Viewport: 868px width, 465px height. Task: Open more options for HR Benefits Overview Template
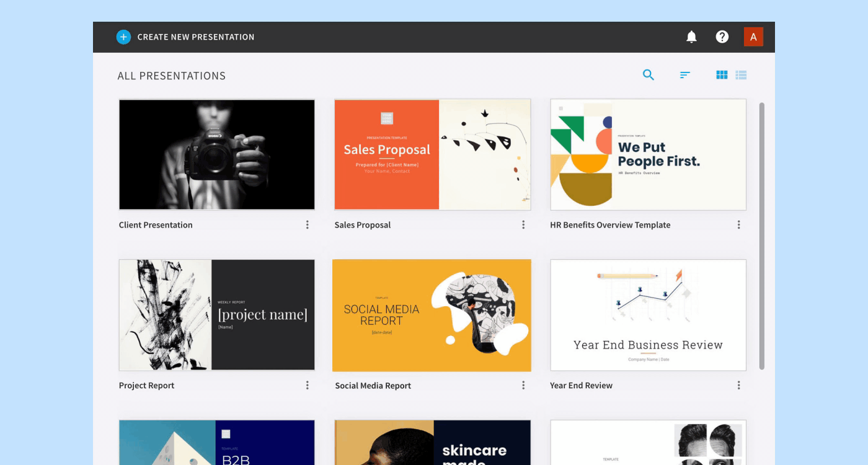click(738, 225)
